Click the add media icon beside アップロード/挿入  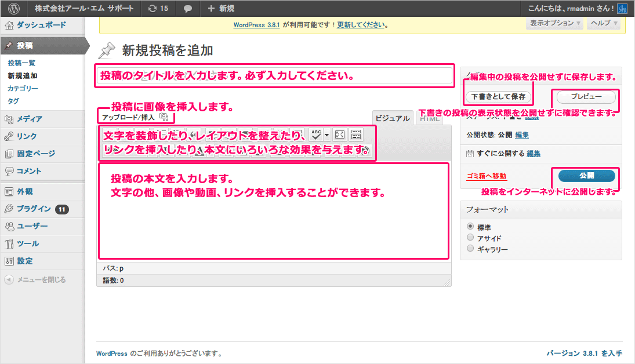[164, 117]
